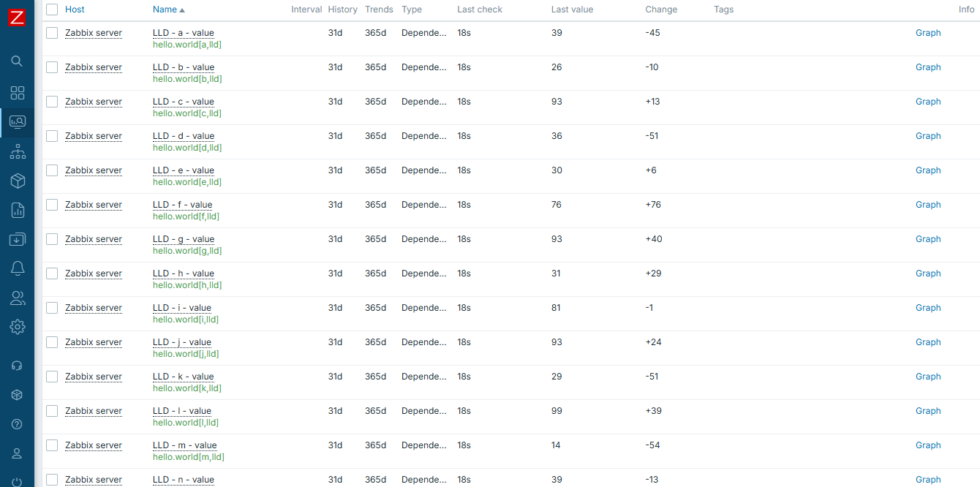Image resolution: width=980 pixels, height=487 pixels.
Task: Open Graph link for LLD - f - value
Action: (928, 205)
